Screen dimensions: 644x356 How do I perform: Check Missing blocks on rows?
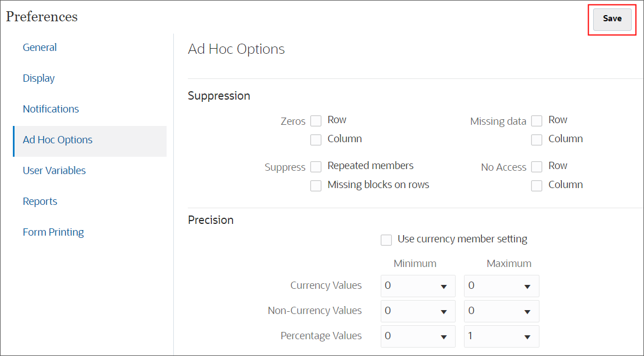pos(316,185)
